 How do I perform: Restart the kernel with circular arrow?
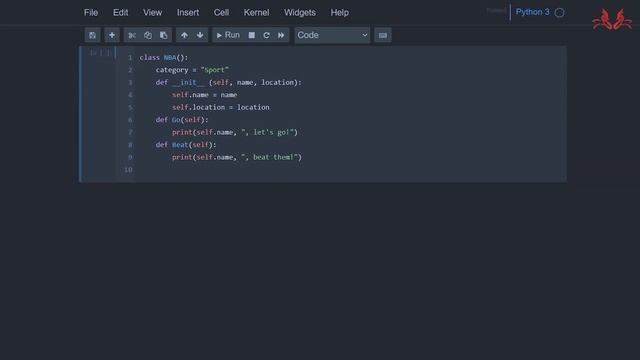[266, 35]
